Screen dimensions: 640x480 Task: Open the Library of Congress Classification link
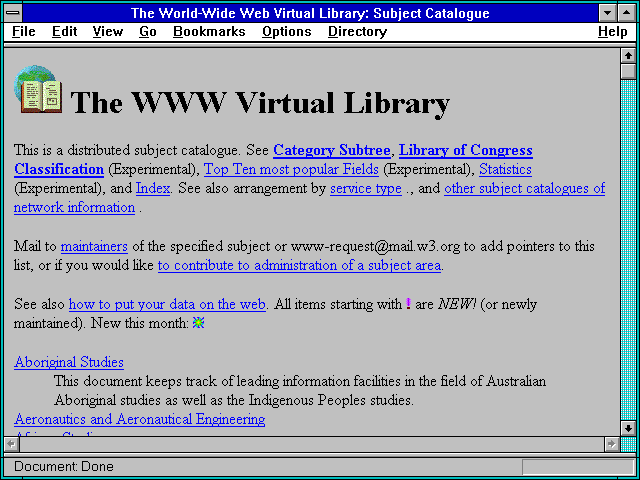point(466,150)
